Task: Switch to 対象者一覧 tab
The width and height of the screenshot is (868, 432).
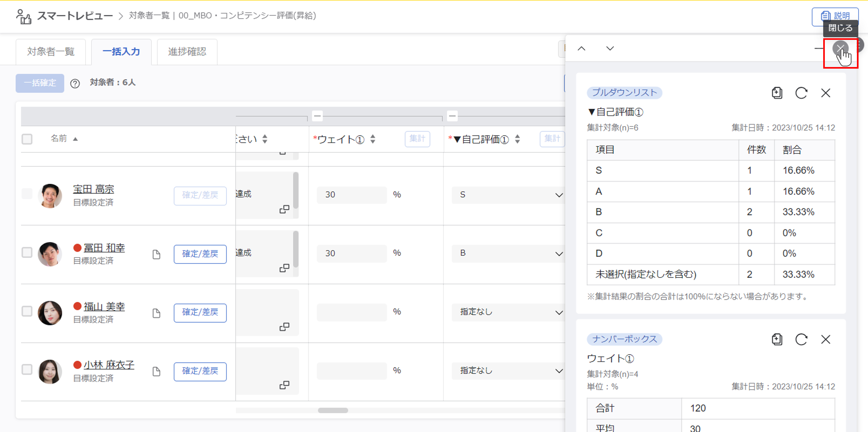Action: pyautogui.click(x=51, y=52)
